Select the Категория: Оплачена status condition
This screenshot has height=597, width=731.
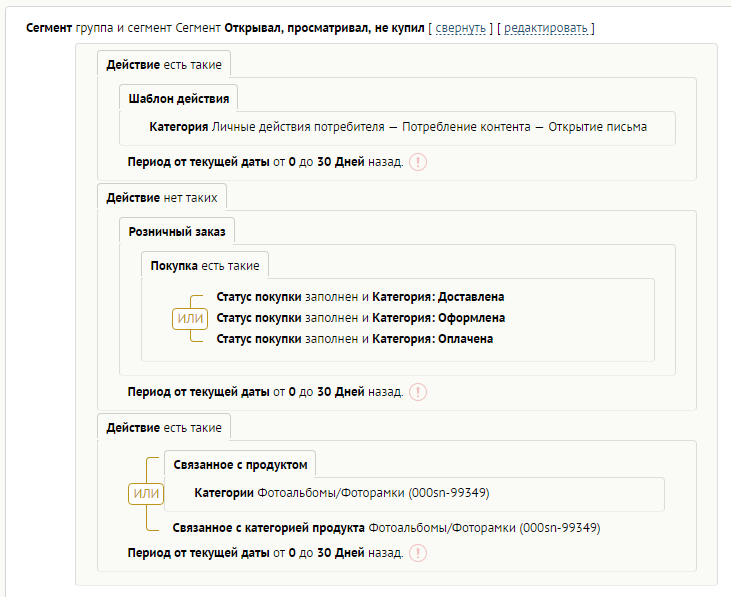[355, 339]
